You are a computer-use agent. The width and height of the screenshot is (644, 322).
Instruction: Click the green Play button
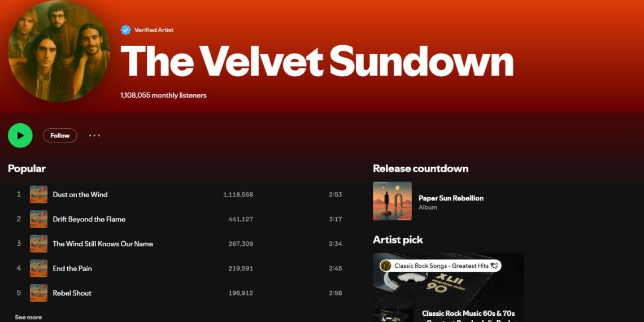(20, 136)
